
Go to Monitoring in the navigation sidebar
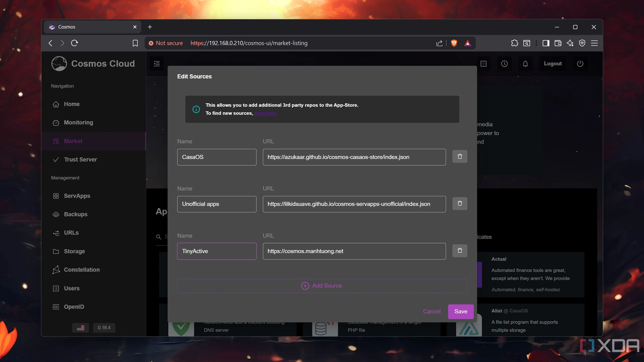(78, 122)
